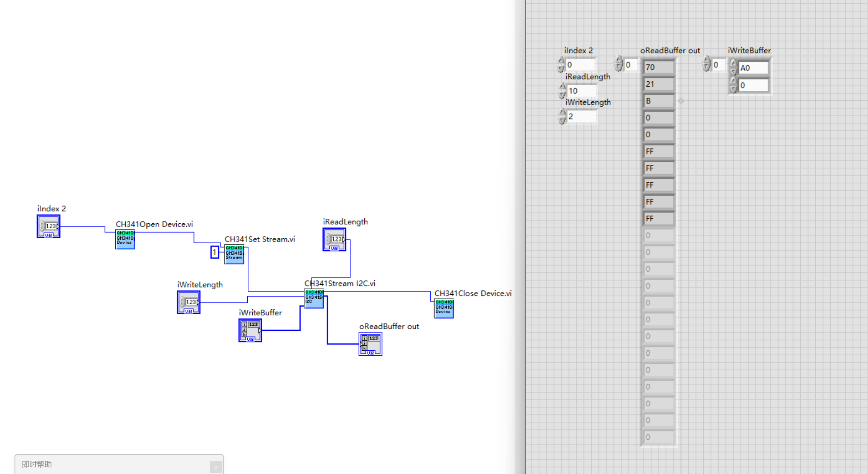Click the iReadLength front panel label

click(x=588, y=77)
